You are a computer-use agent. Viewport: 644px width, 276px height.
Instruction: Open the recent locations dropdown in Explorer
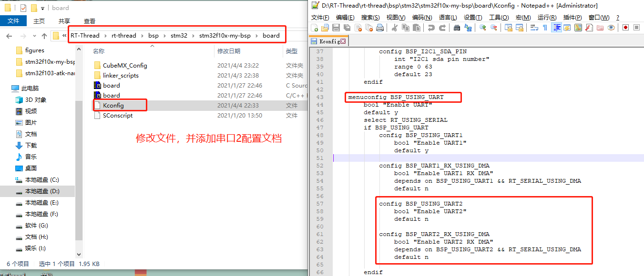click(x=34, y=36)
